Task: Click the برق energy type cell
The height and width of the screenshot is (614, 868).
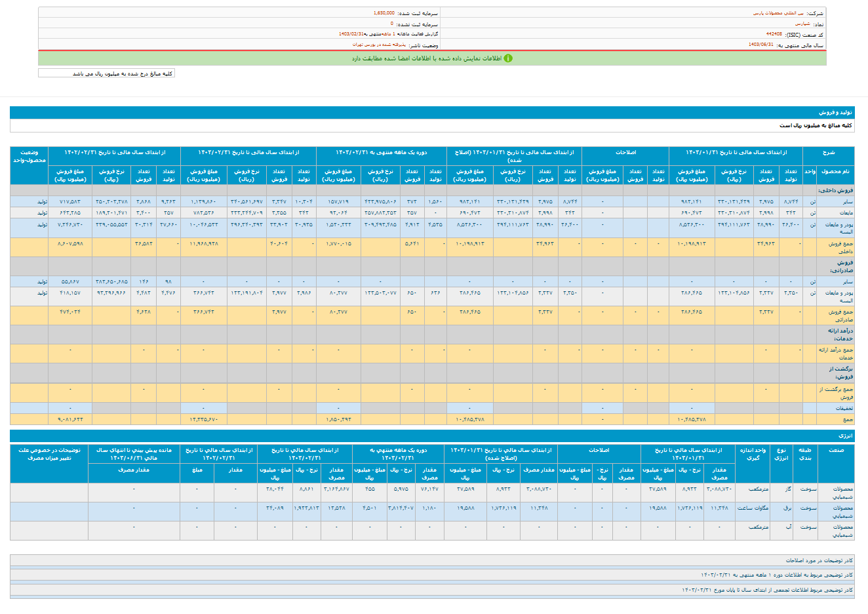Action: [787, 508]
